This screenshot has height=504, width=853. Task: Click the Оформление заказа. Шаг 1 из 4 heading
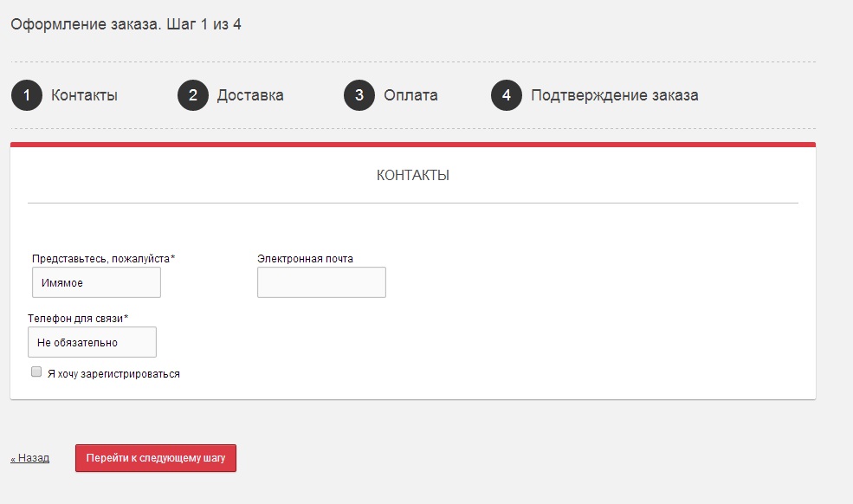pos(126,24)
